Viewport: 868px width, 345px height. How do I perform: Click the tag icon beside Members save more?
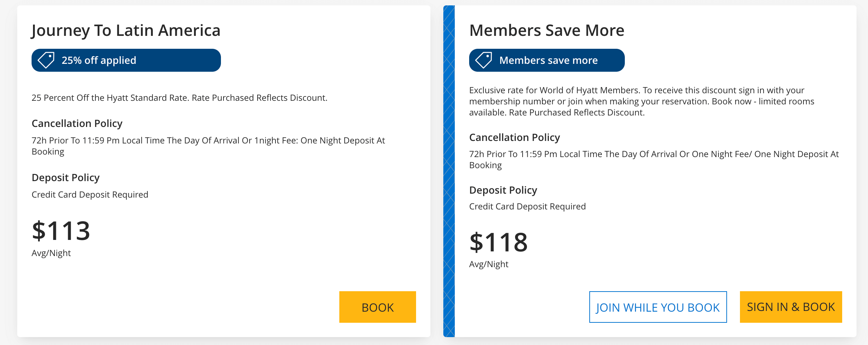(483, 60)
